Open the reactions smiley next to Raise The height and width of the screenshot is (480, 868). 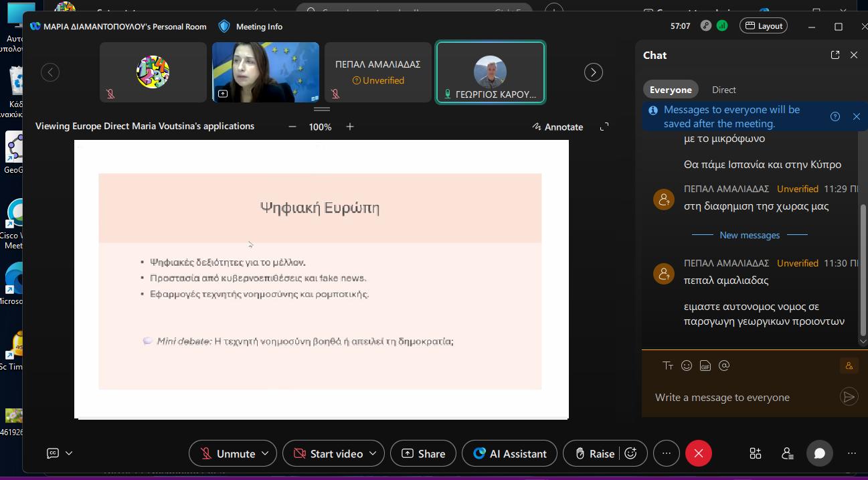[x=630, y=453]
